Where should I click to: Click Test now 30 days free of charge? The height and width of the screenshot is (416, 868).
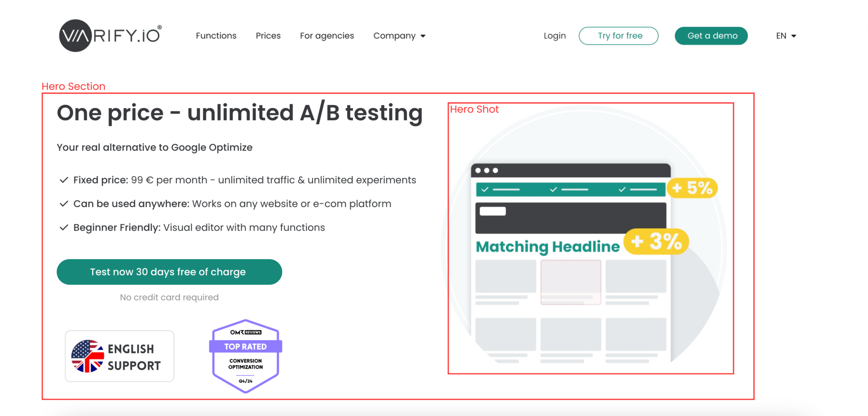pos(169,272)
